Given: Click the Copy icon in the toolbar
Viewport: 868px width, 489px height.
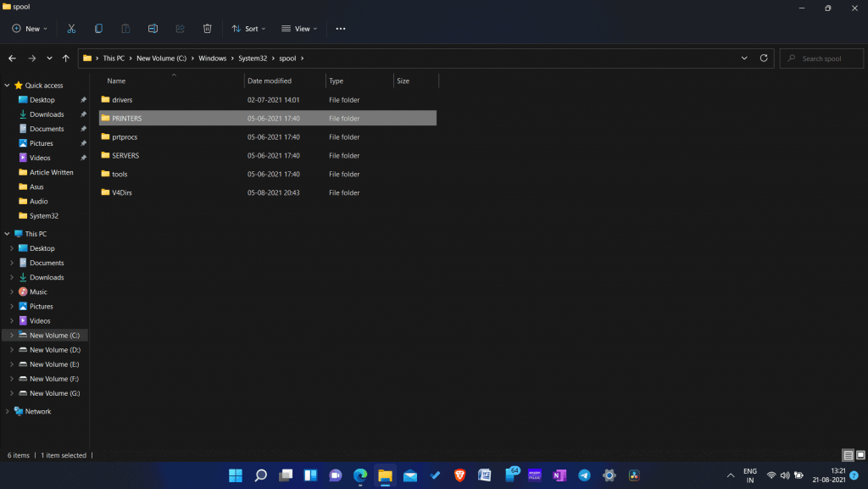Looking at the screenshot, I should click(98, 28).
